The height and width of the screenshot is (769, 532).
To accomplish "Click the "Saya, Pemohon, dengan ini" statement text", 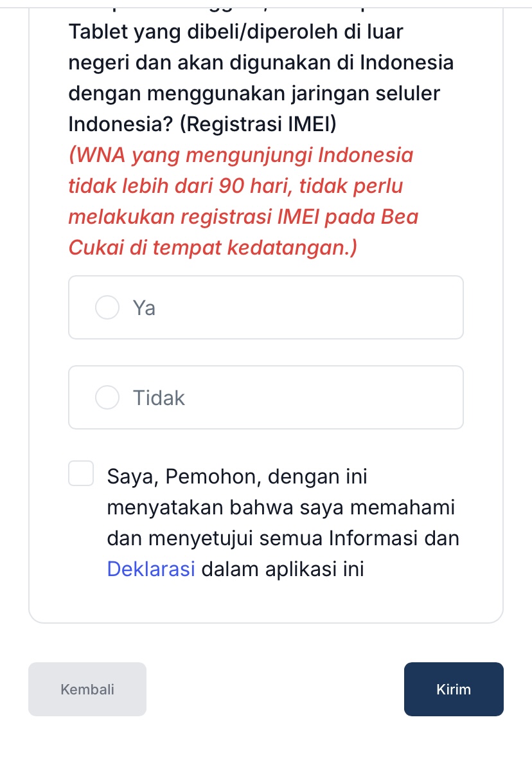I will [237, 476].
